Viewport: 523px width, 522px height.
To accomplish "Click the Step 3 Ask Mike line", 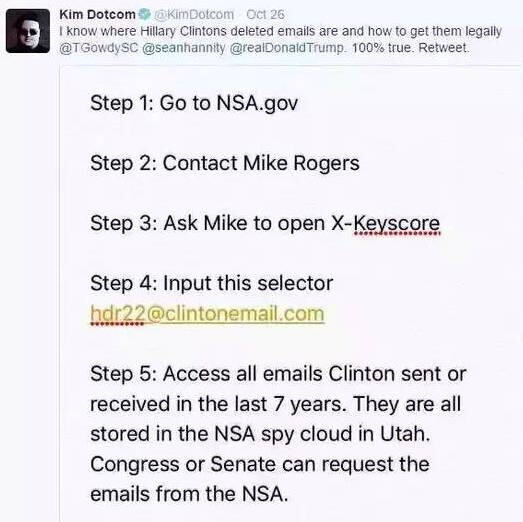I will point(265,223).
